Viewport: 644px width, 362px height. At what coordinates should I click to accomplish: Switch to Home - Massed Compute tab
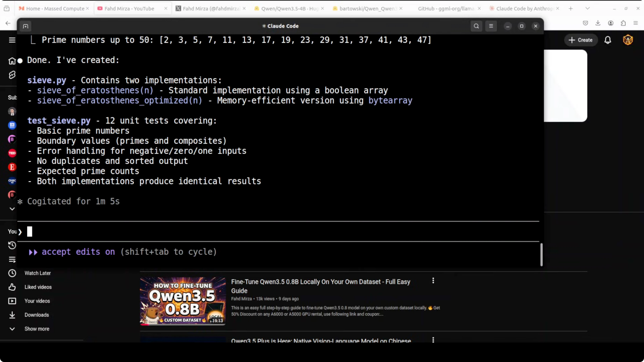pos(55,9)
